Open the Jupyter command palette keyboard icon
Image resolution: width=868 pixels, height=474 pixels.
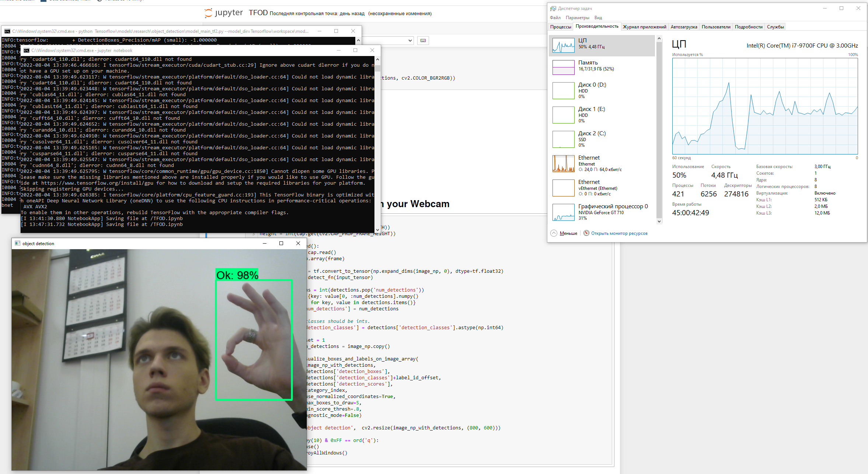tap(423, 41)
